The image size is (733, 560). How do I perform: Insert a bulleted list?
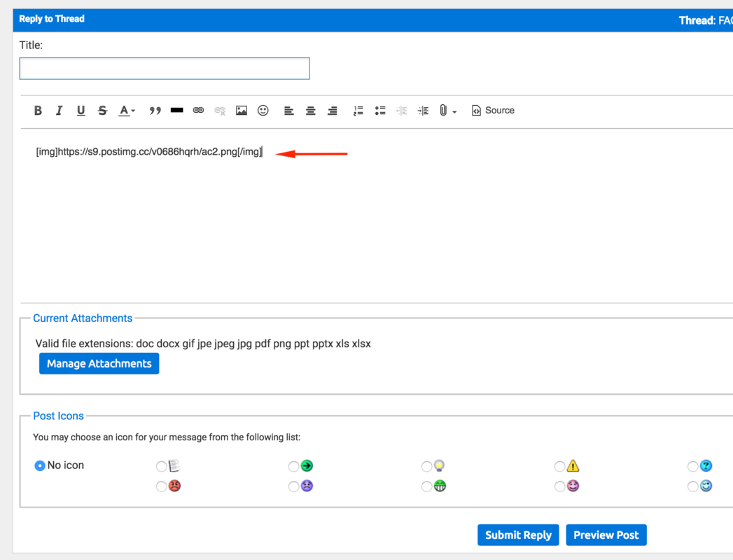(380, 111)
